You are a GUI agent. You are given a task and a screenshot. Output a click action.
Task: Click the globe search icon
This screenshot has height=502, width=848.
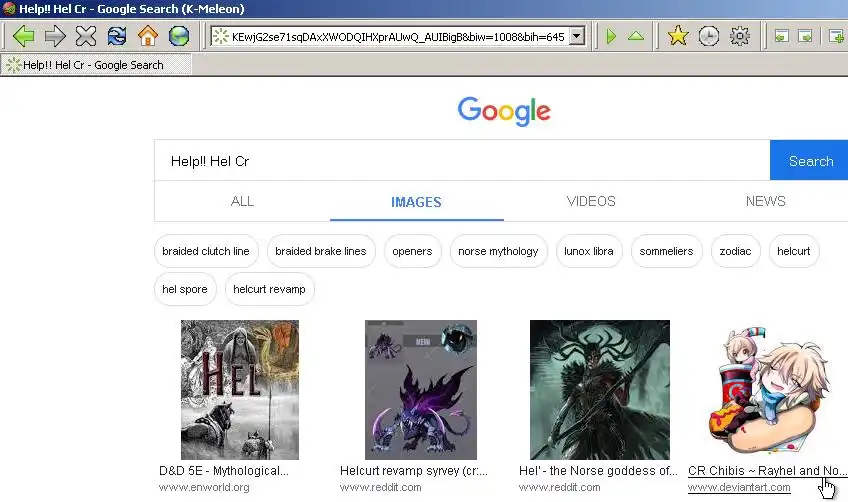[x=178, y=36]
